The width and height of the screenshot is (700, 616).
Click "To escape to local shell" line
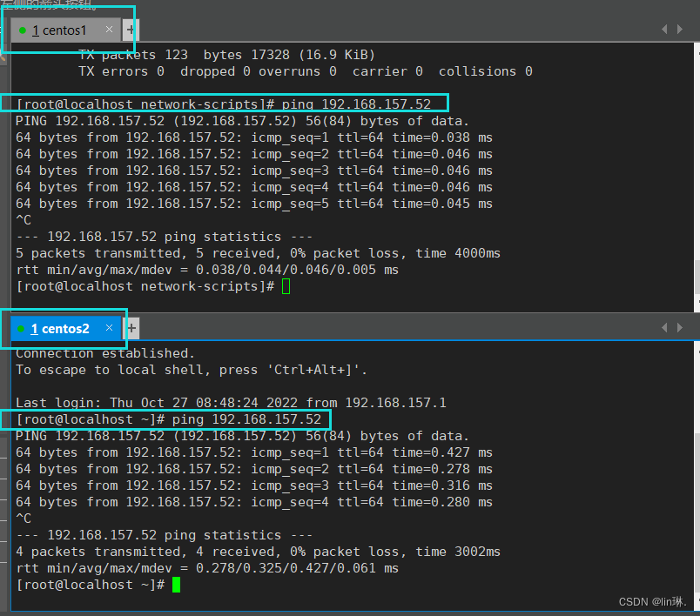tap(192, 371)
